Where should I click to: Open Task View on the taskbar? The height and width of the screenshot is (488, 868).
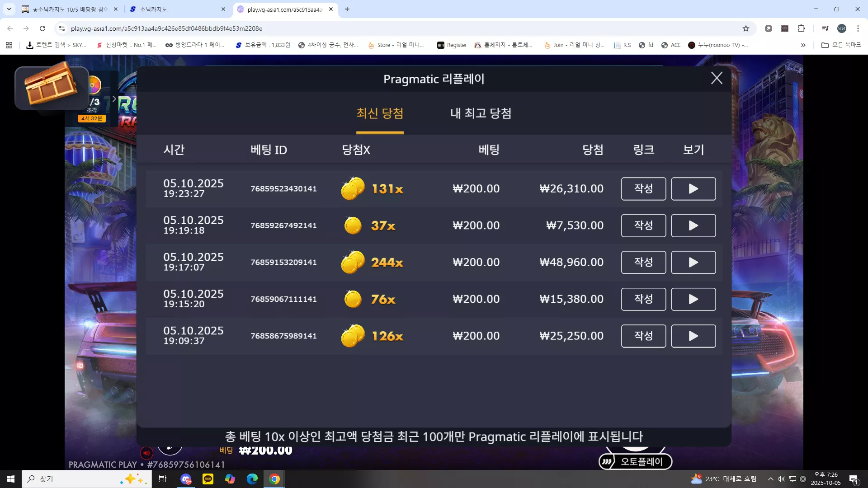click(163, 479)
